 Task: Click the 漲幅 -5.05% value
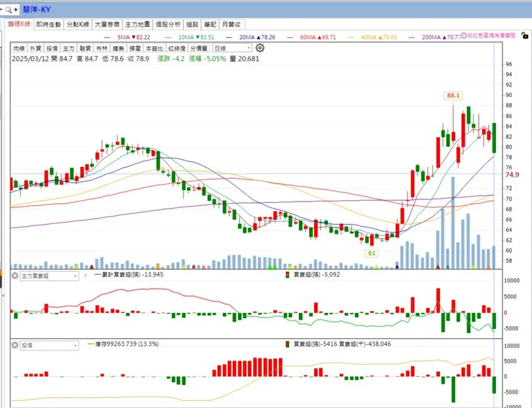pyautogui.click(x=207, y=59)
